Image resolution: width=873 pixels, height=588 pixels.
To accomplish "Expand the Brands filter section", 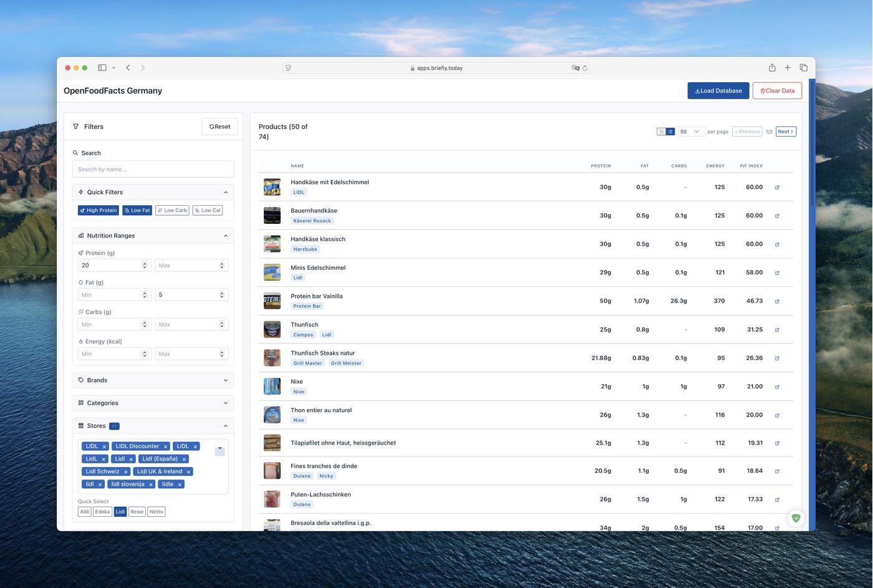I will point(153,380).
